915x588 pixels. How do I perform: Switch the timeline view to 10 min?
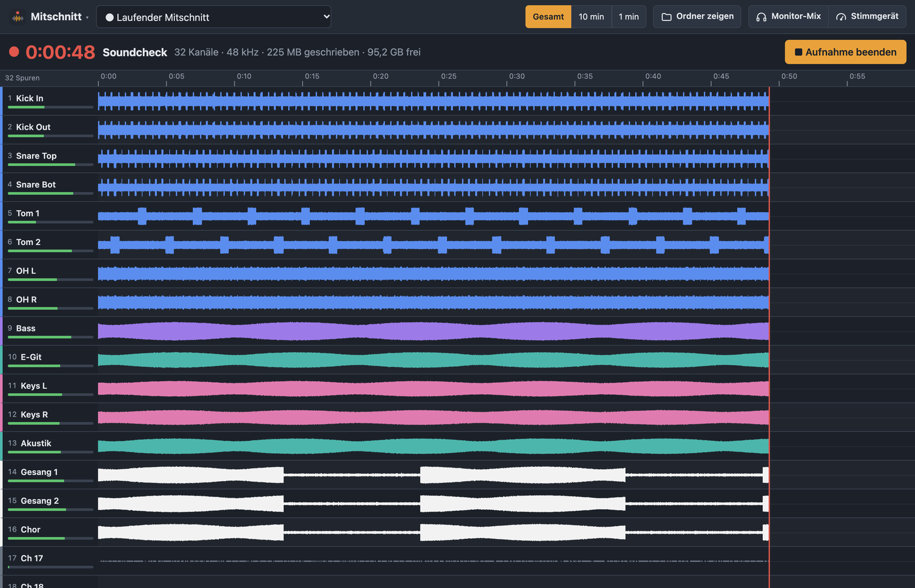[591, 17]
